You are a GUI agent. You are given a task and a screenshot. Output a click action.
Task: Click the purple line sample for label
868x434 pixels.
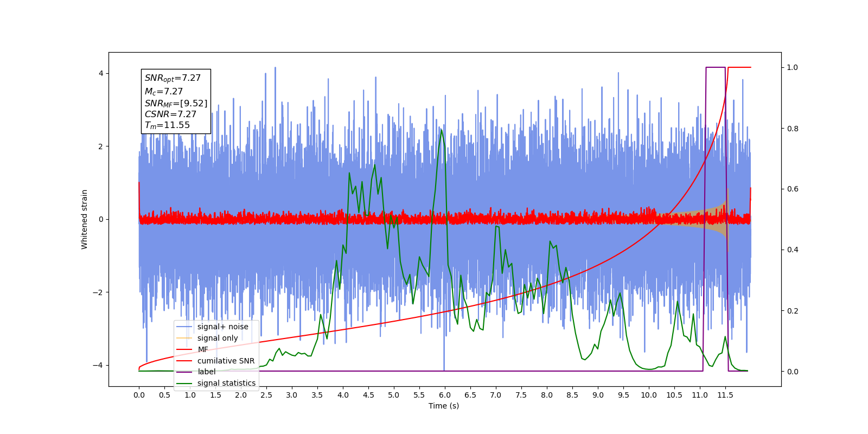(184, 372)
